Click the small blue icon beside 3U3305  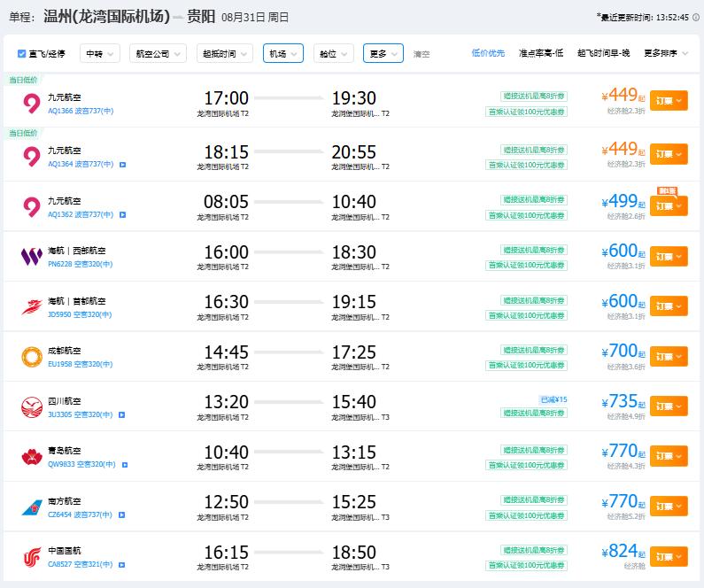(121, 414)
